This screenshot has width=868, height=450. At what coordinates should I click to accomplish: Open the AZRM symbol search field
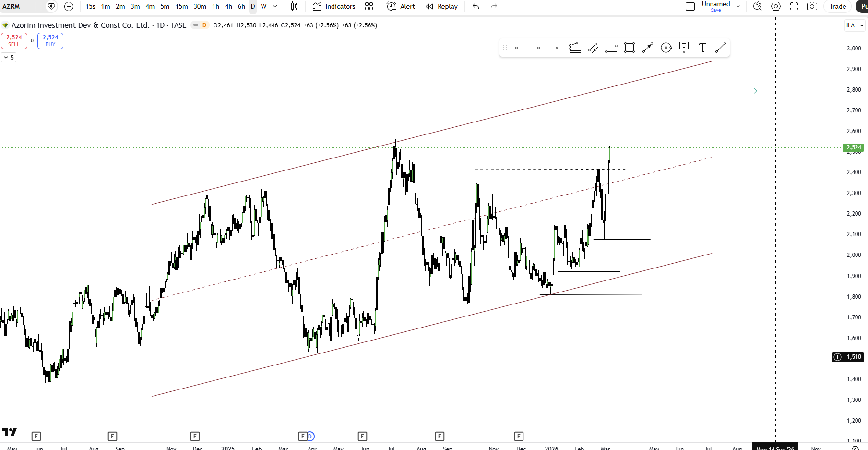[x=22, y=6]
